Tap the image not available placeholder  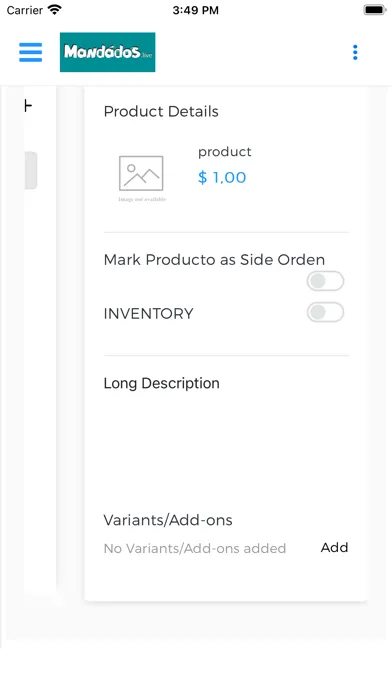[142, 178]
